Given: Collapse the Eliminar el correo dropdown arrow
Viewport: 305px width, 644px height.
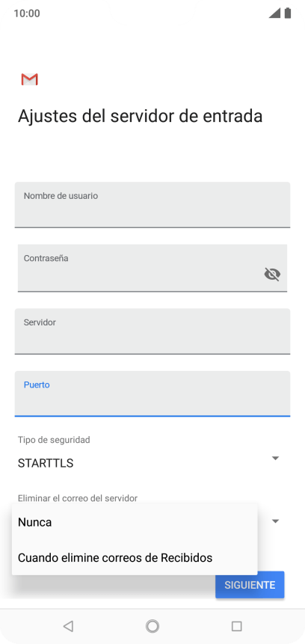Looking at the screenshot, I should coord(275,521).
